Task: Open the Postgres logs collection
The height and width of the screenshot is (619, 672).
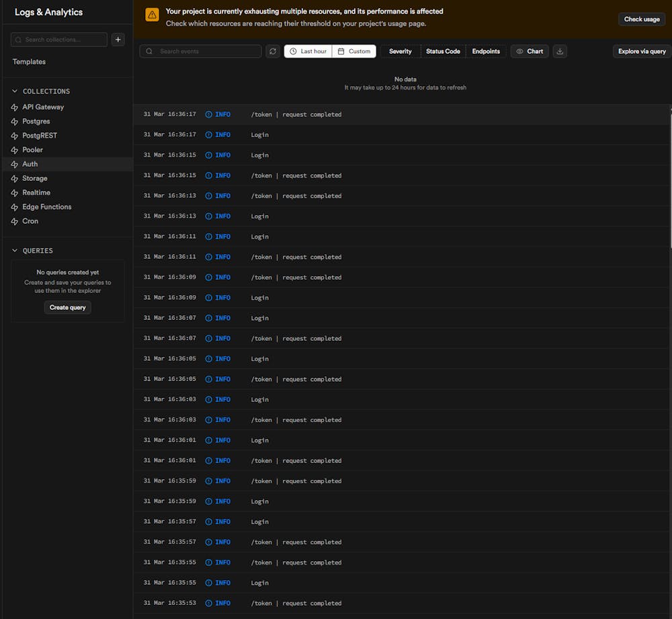Action: tap(36, 122)
